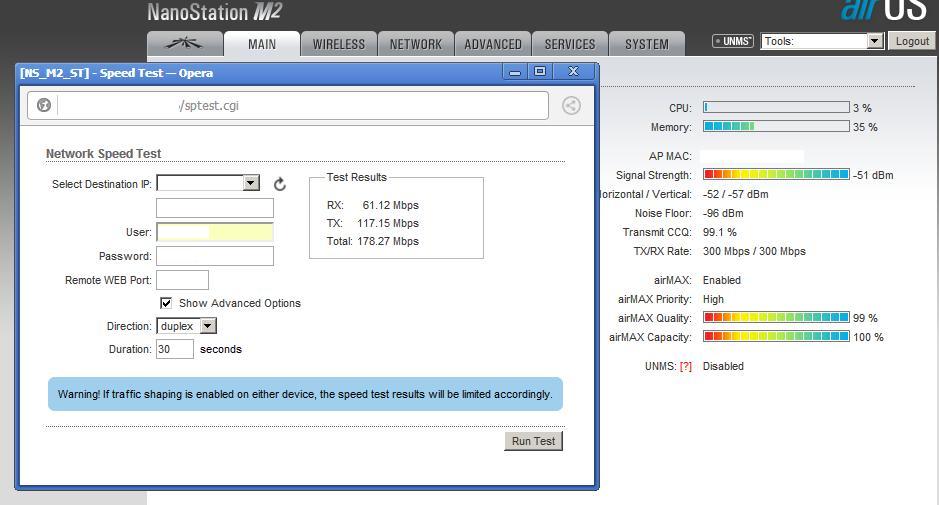
Task: Click the Noise Floor value -96 dBm
Action: (723, 213)
